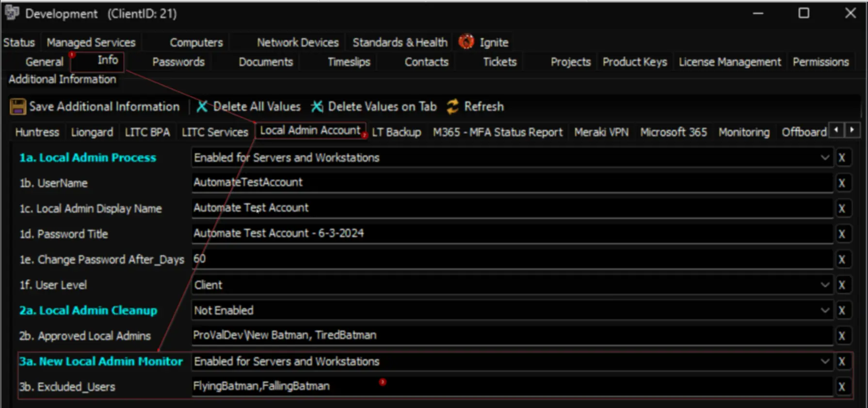Switch to the Monitoring tab
The height and width of the screenshot is (408, 868).
[744, 132]
